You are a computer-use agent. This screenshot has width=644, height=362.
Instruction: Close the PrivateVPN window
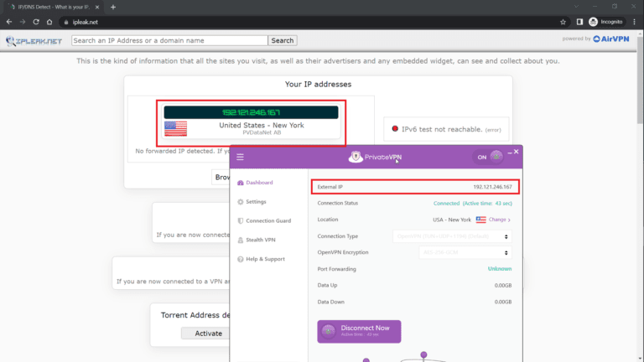517,152
